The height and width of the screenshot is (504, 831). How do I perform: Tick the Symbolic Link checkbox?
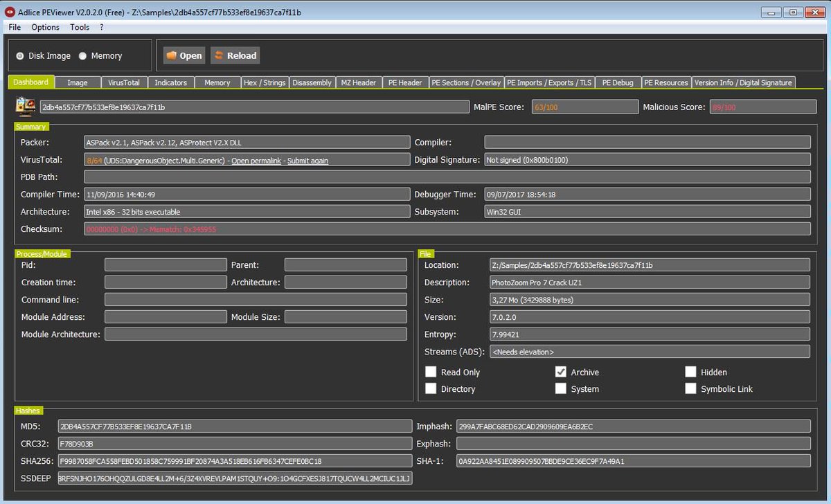tap(690, 388)
